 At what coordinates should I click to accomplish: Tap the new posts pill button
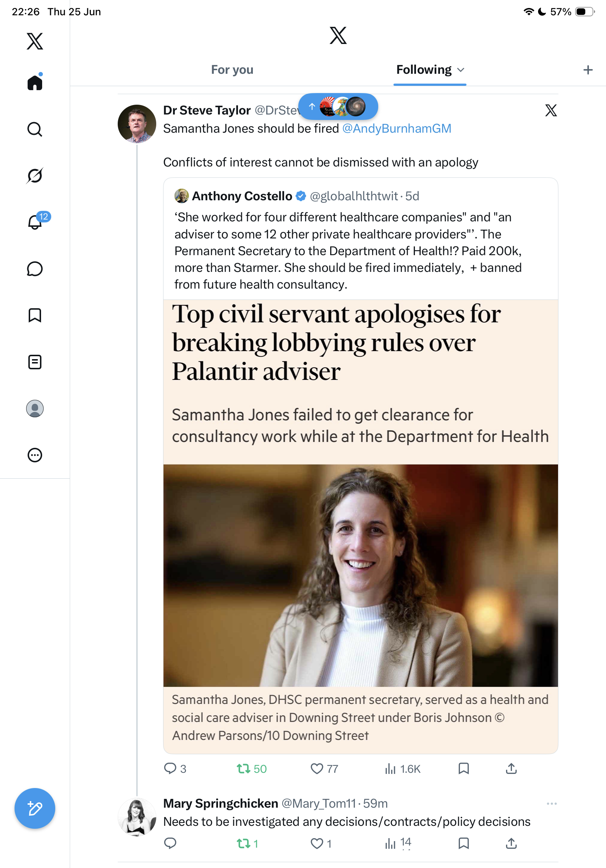point(338,107)
